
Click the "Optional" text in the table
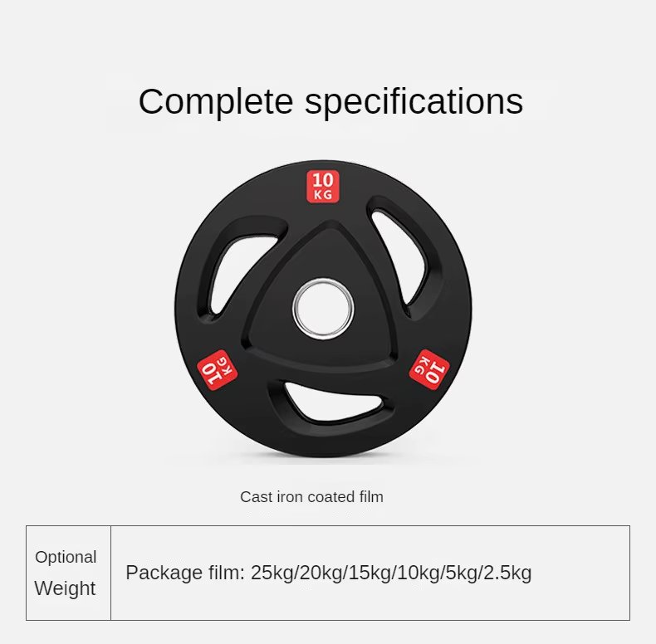66,557
